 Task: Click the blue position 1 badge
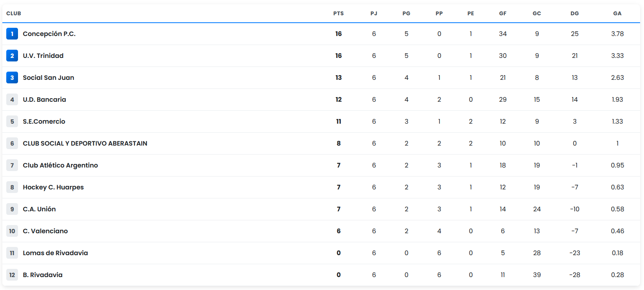(x=12, y=34)
